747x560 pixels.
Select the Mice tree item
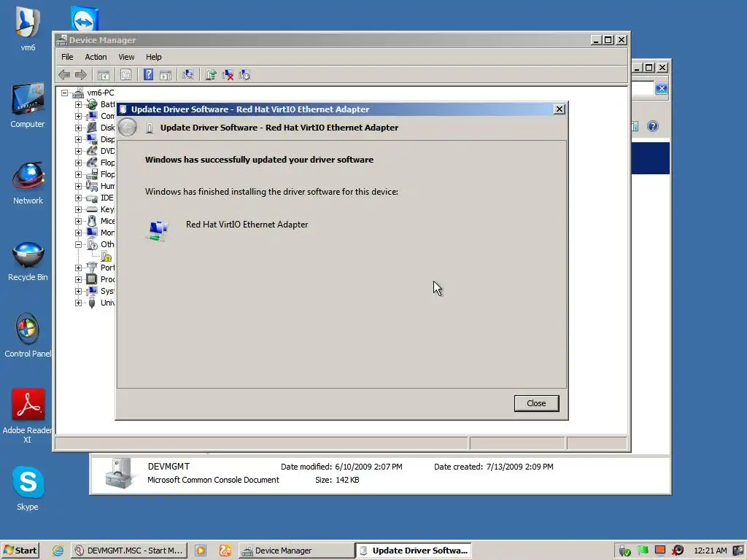[107, 221]
